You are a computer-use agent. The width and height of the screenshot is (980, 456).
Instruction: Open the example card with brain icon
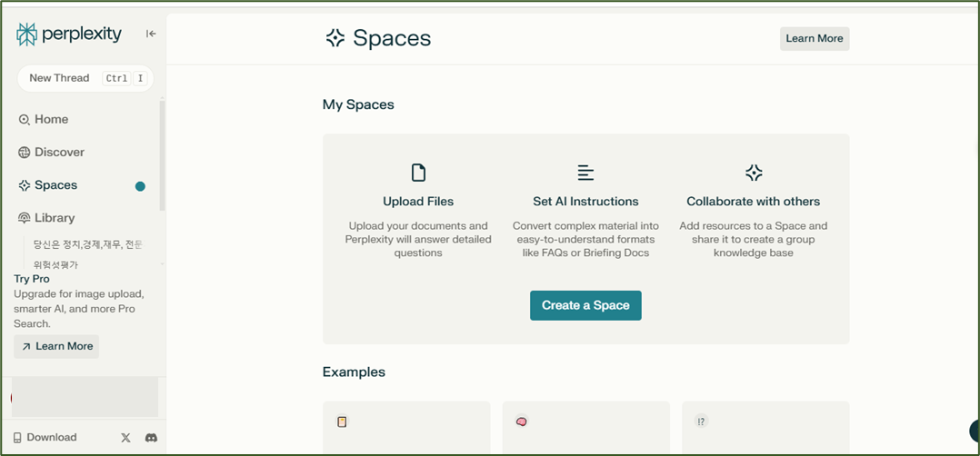585,427
